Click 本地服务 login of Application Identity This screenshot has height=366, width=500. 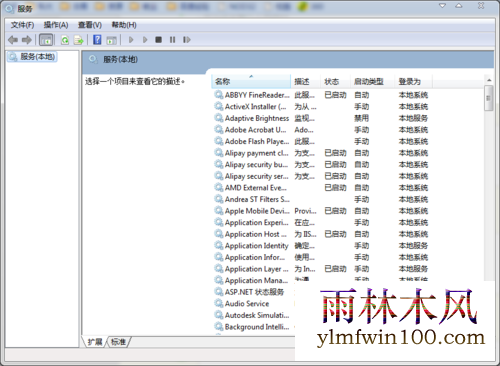click(413, 246)
